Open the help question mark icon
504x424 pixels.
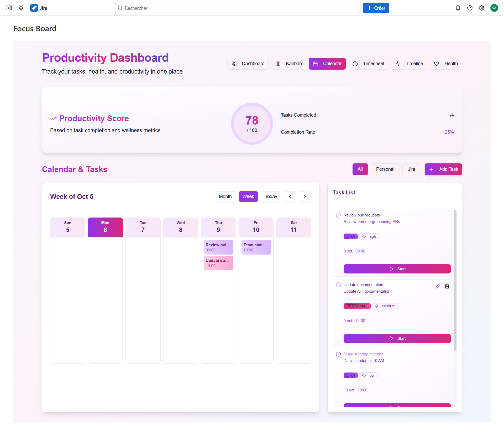(470, 8)
